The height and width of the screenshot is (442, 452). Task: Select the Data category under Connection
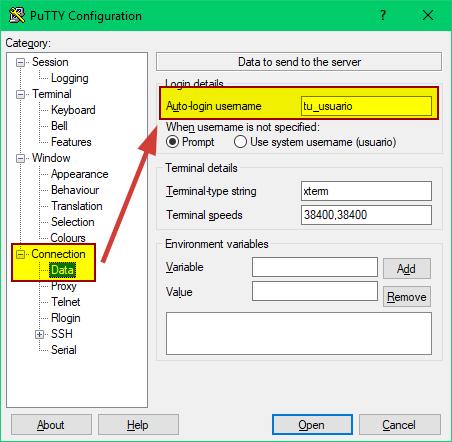[x=62, y=270]
